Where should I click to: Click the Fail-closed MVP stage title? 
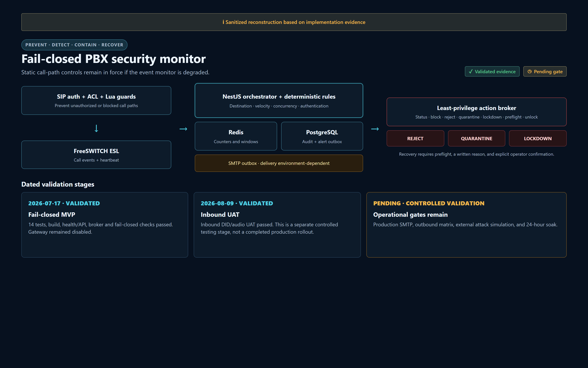coord(52,215)
